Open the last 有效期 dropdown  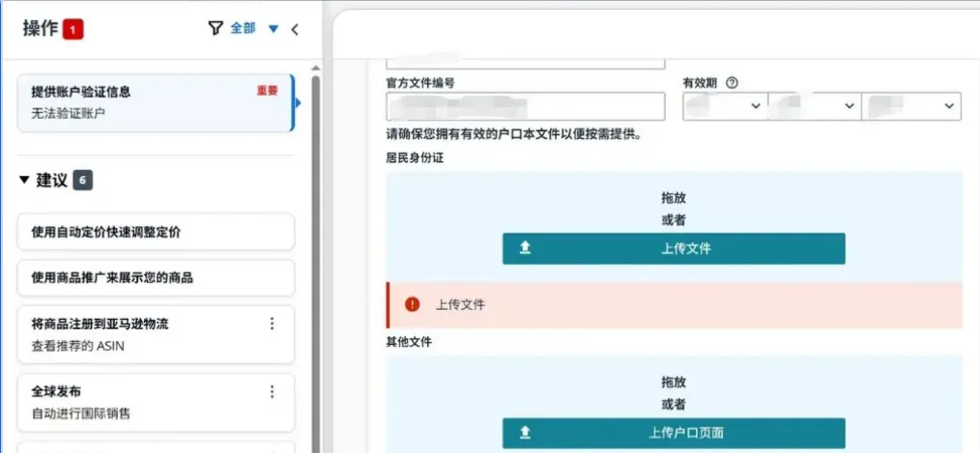[911, 106]
